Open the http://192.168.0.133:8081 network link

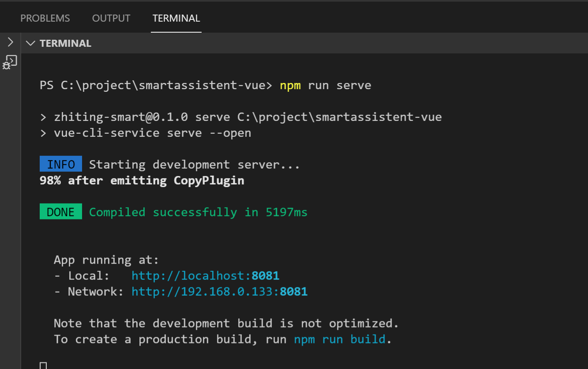coord(220,292)
